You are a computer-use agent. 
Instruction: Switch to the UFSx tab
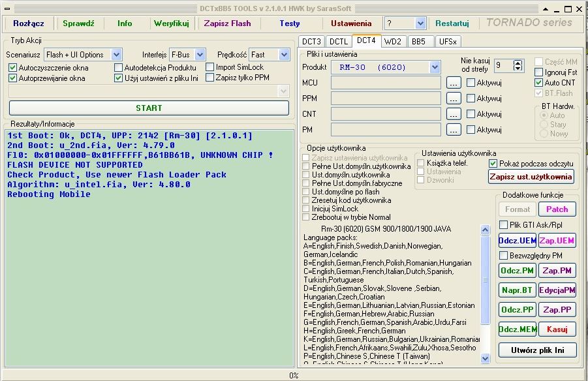tap(448, 42)
